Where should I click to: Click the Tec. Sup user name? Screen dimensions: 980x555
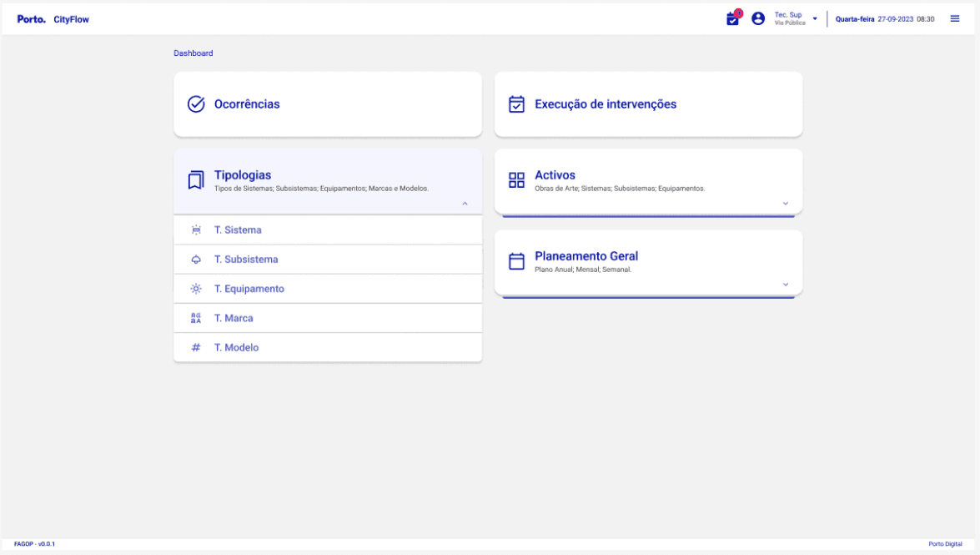click(x=788, y=15)
